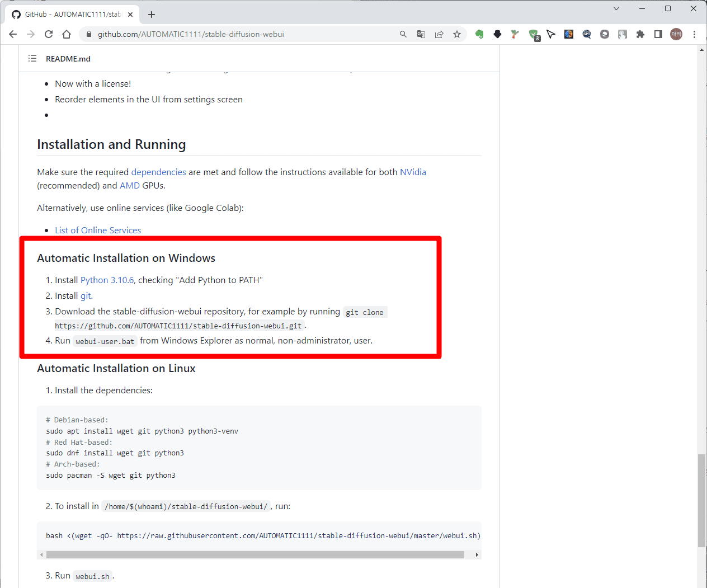The width and height of the screenshot is (707, 588).
Task: Click the code block scroll right arrow
Action: click(477, 554)
